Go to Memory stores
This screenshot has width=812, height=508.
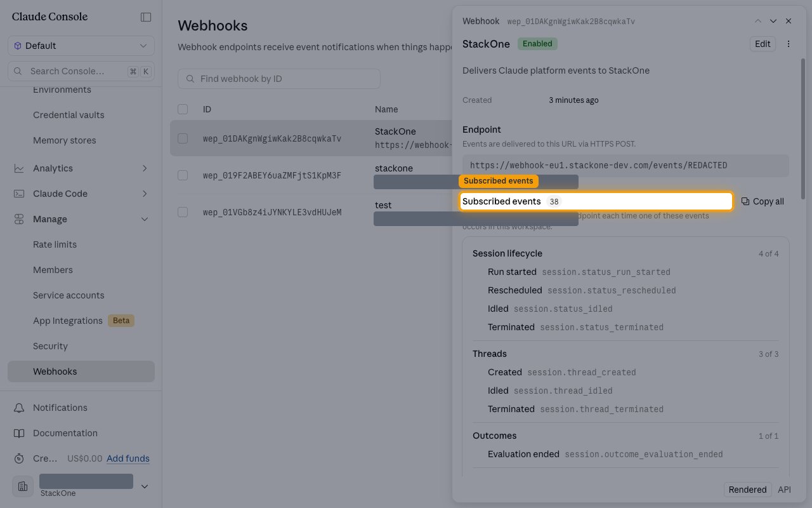pos(65,140)
